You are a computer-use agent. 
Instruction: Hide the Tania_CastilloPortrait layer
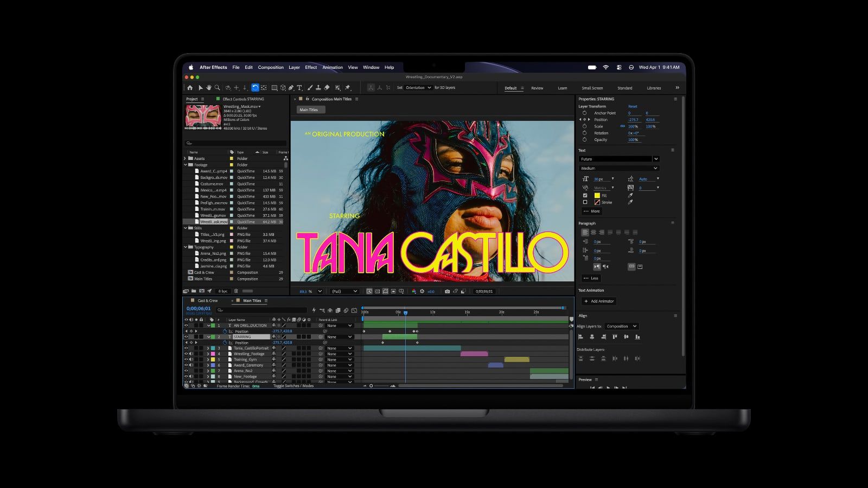click(x=186, y=348)
